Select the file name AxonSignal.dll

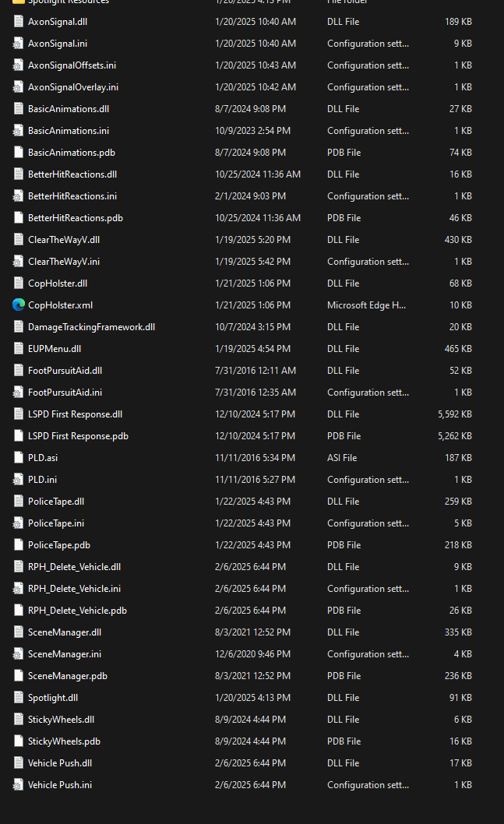coord(58,22)
